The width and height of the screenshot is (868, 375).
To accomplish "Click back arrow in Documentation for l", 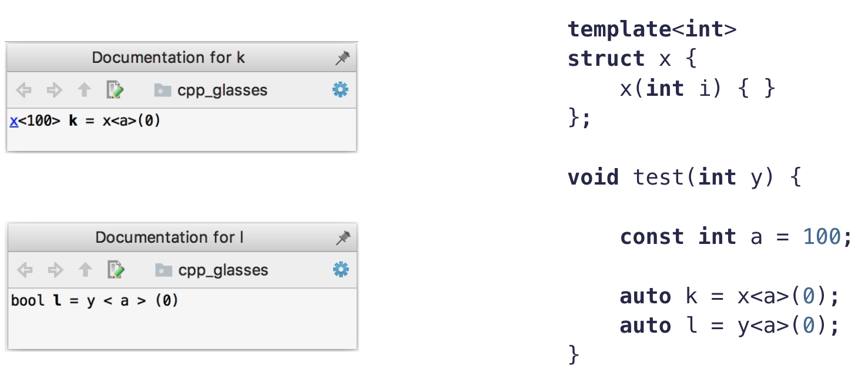I will [x=25, y=270].
